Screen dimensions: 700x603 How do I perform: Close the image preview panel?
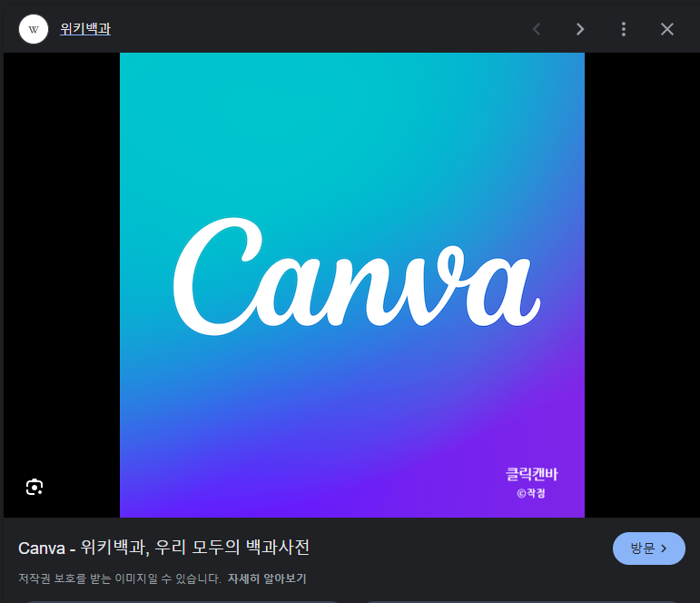pos(667,29)
